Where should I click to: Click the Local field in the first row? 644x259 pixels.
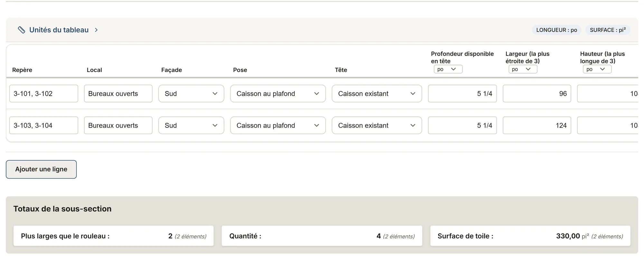[x=118, y=94]
